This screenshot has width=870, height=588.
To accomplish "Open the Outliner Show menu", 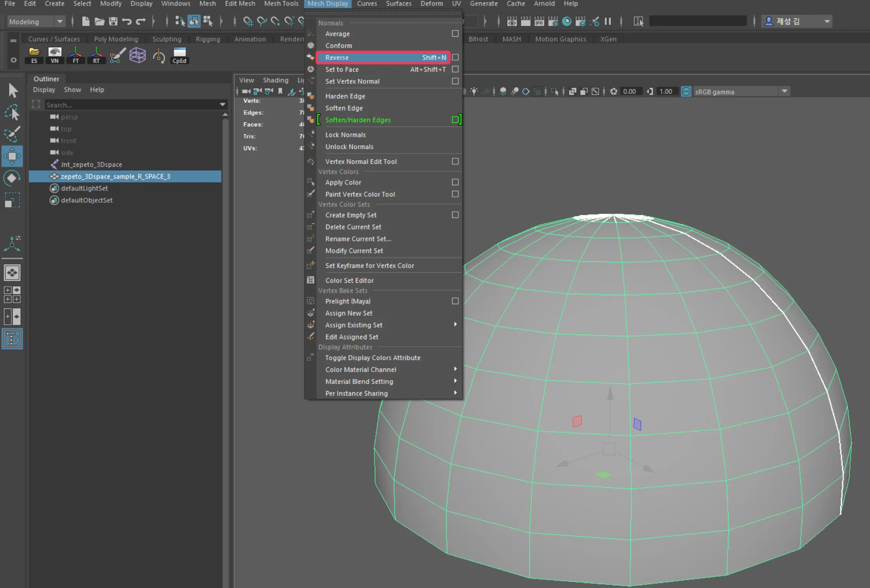I will (x=73, y=90).
